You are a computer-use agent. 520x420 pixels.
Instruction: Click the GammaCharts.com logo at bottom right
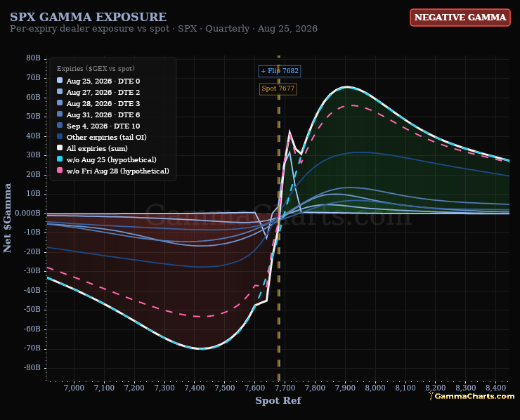point(472,396)
